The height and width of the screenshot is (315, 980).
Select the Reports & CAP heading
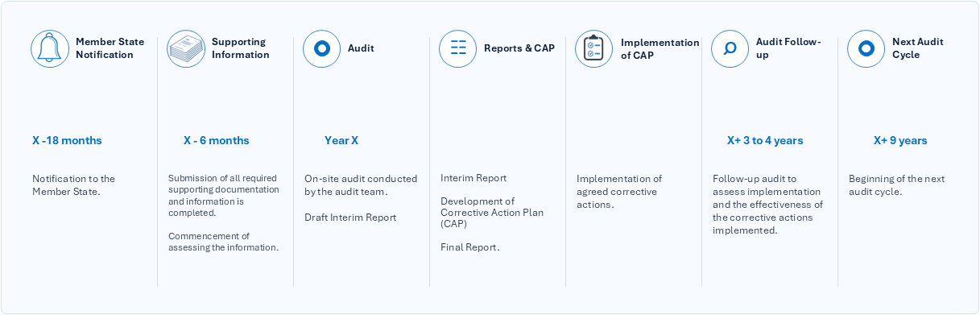click(519, 48)
